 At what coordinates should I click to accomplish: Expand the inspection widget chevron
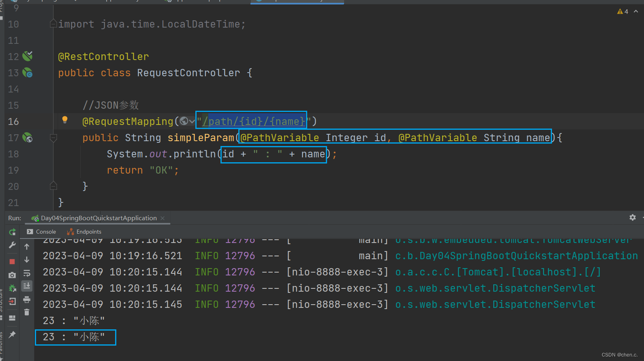(636, 11)
